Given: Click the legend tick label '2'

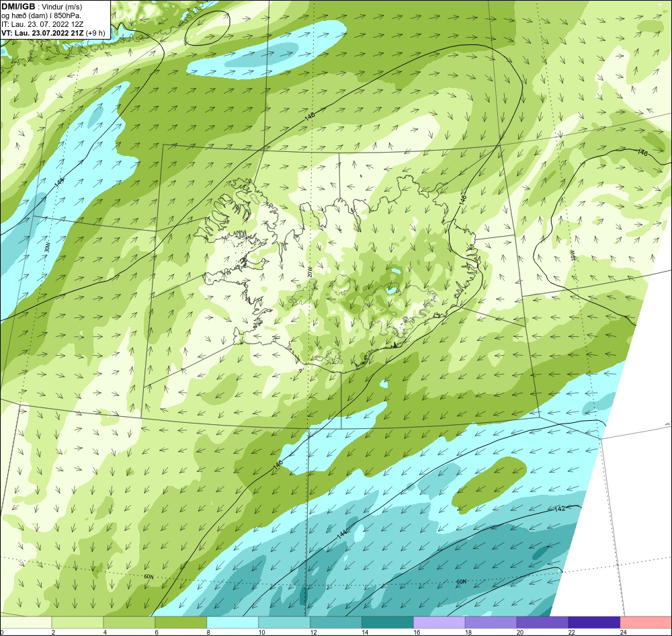Looking at the screenshot, I should (53, 632).
